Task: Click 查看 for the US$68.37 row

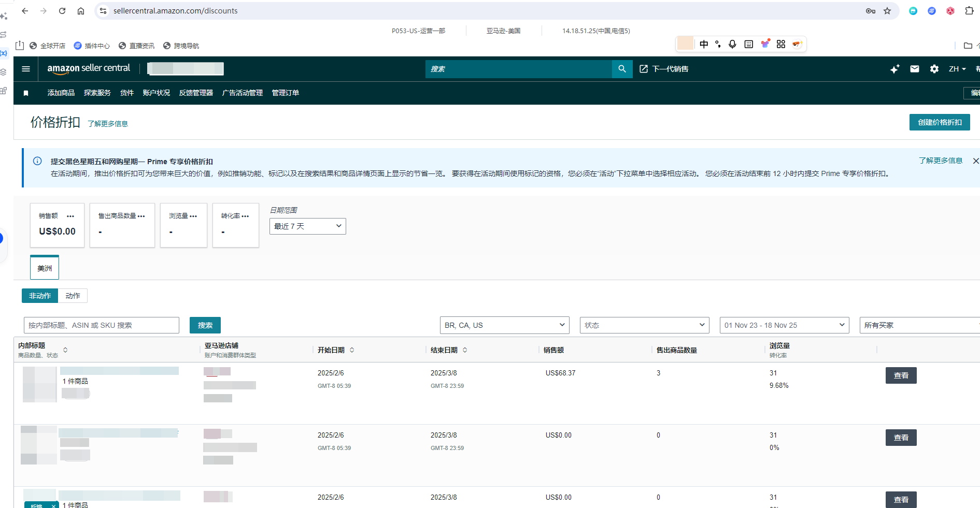Action: 901,375
